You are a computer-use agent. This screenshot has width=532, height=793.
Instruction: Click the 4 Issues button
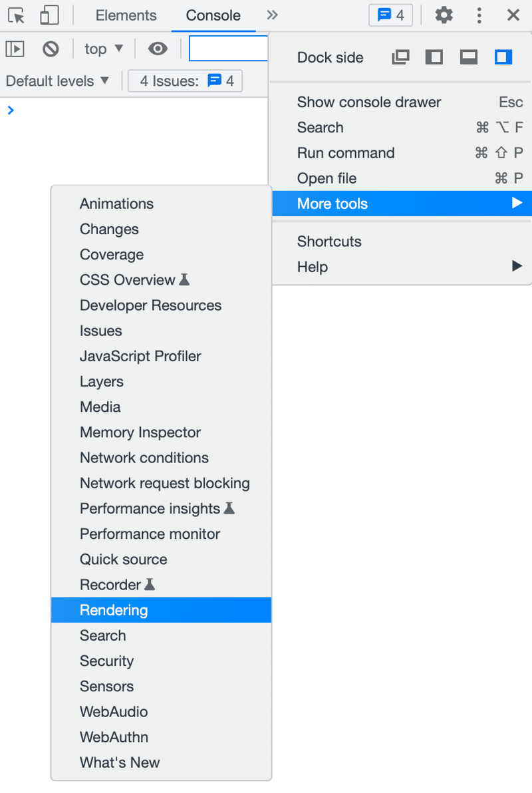pyautogui.click(x=186, y=81)
